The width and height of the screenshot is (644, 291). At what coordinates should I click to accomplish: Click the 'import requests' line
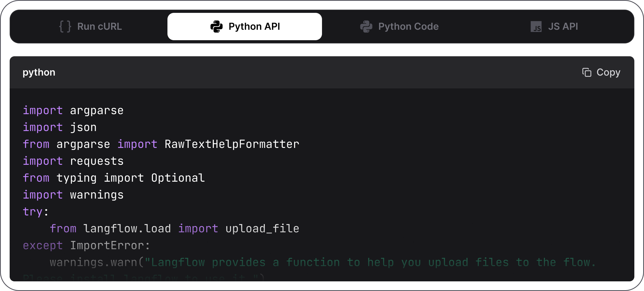coord(73,161)
